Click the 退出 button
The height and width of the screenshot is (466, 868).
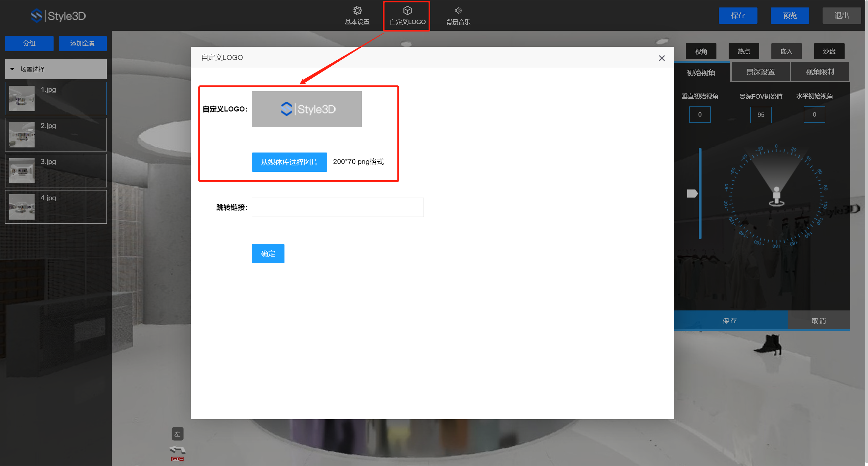(x=842, y=16)
